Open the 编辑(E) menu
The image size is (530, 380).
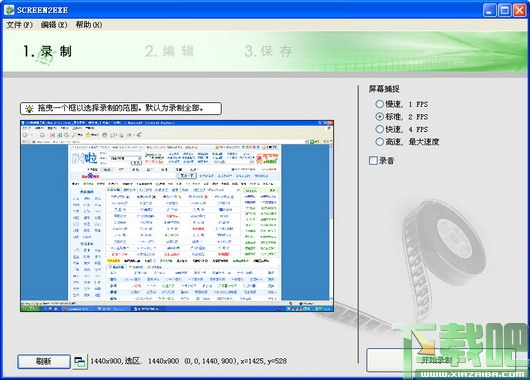[x=54, y=25]
